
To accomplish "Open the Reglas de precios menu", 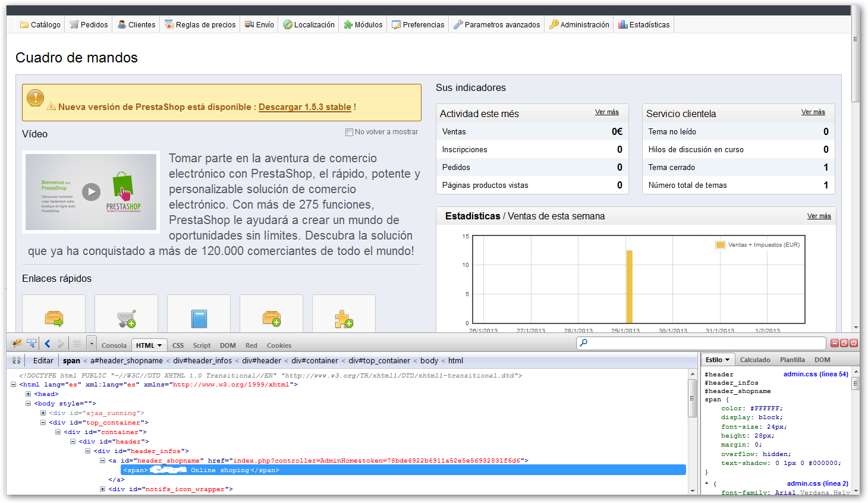I will tap(200, 24).
